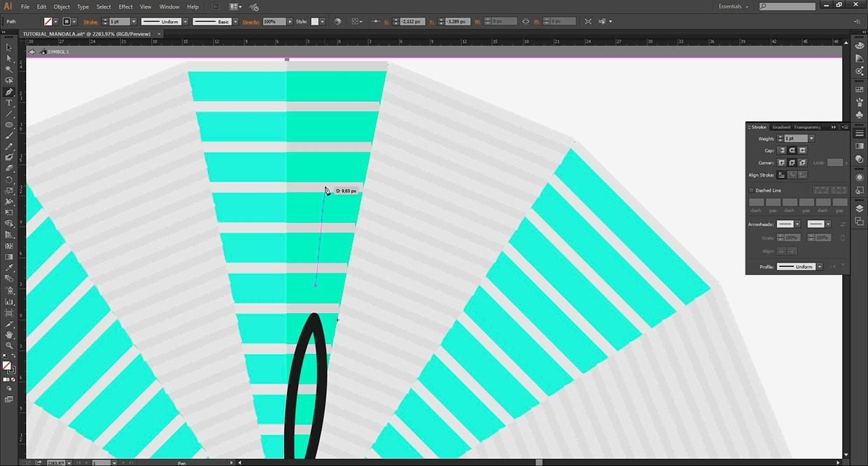Collapse the Stroke panel with double arrows
The width and height of the screenshot is (868, 466).
834,127
